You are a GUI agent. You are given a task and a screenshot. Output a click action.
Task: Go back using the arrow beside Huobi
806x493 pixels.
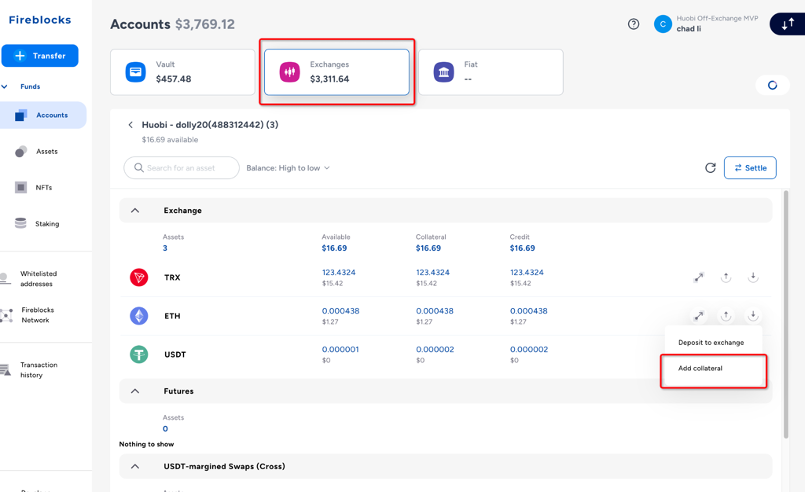(x=130, y=125)
